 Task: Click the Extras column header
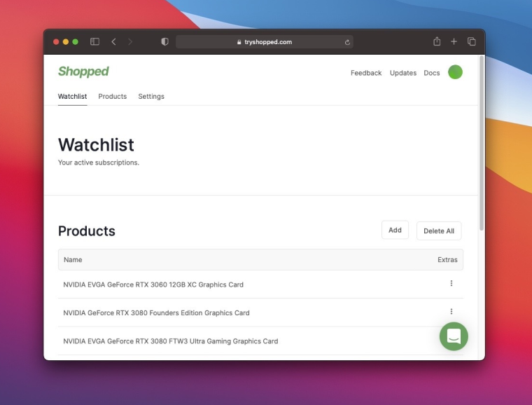447,260
